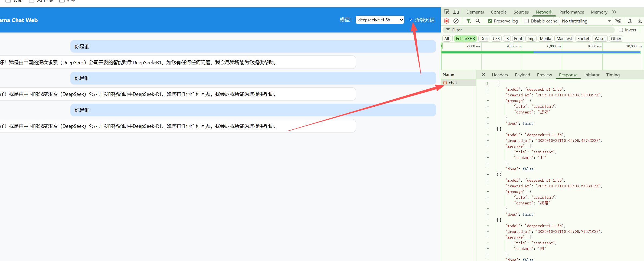644x261 pixels.
Task: Import a HAR file with the upload icon
Action: [630, 21]
